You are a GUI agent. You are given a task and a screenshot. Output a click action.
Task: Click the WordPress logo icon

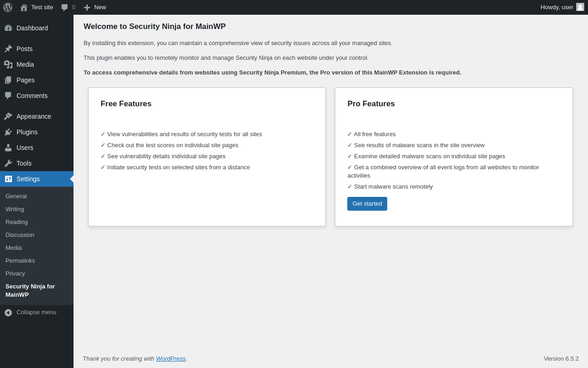(8, 7)
